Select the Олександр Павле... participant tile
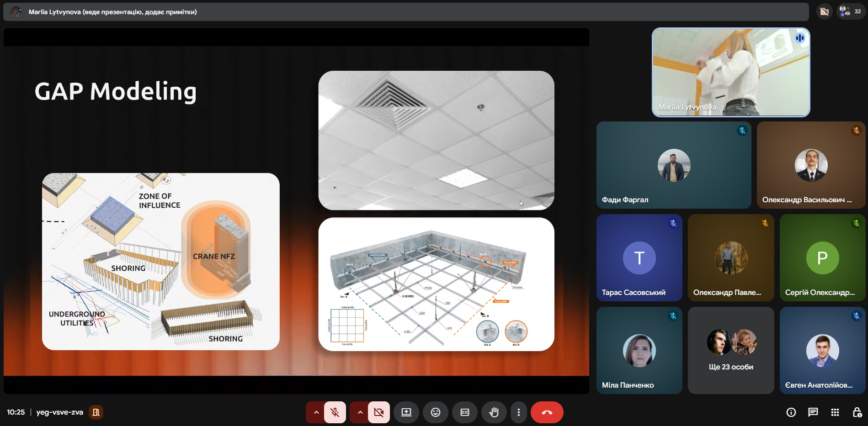The width and height of the screenshot is (868, 426). click(x=731, y=258)
